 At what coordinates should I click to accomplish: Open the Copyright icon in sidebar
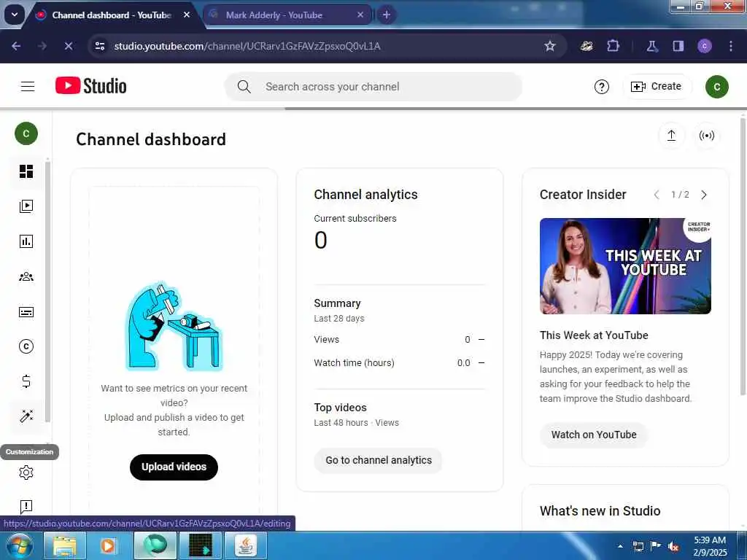(26, 346)
